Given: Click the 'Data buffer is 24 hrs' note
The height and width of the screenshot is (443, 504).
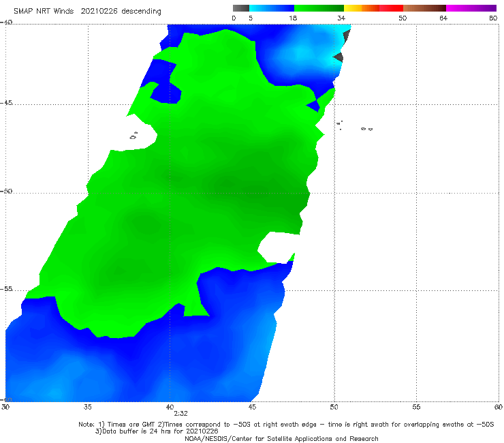Looking at the screenshot, I should coord(157,431).
